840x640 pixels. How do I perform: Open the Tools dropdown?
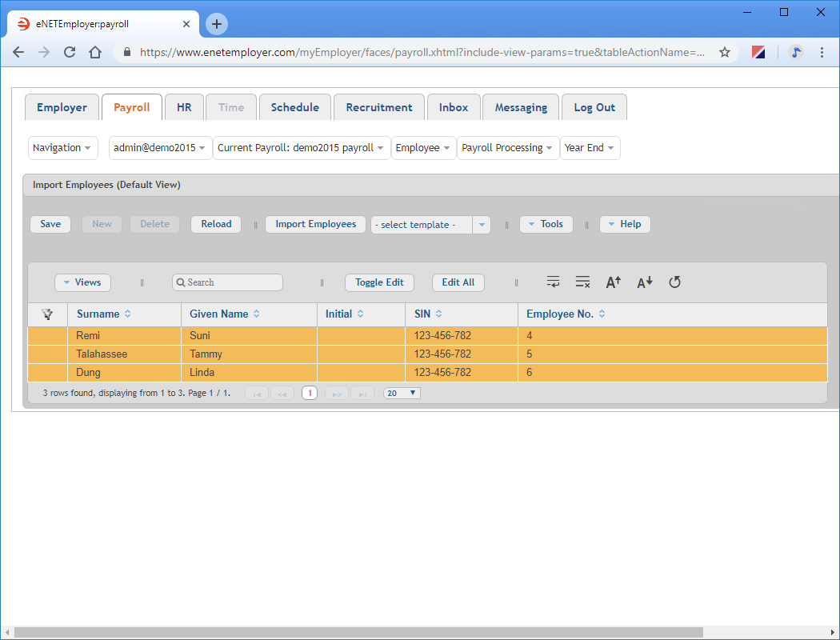pos(546,224)
